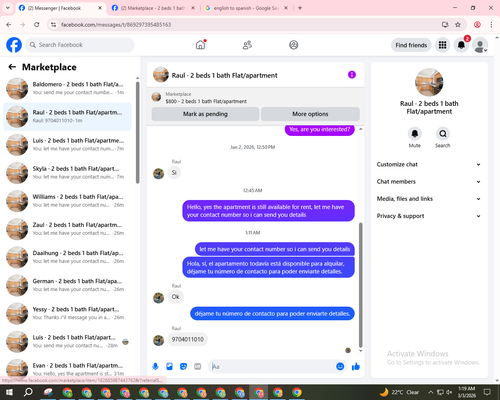Open Skyla 2 beds conversation
The height and width of the screenshot is (400, 500).
point(67,173)
